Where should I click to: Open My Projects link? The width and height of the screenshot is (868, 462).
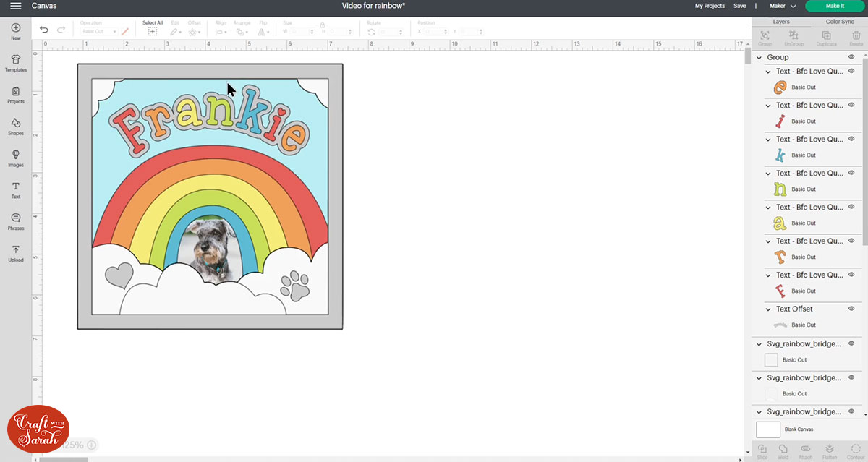tap(710, 6)
